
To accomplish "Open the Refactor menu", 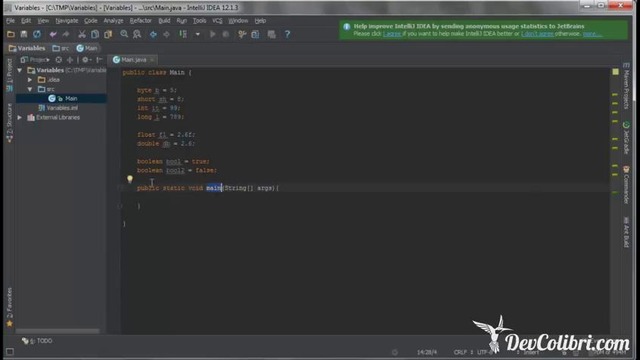I will [140, 20].
